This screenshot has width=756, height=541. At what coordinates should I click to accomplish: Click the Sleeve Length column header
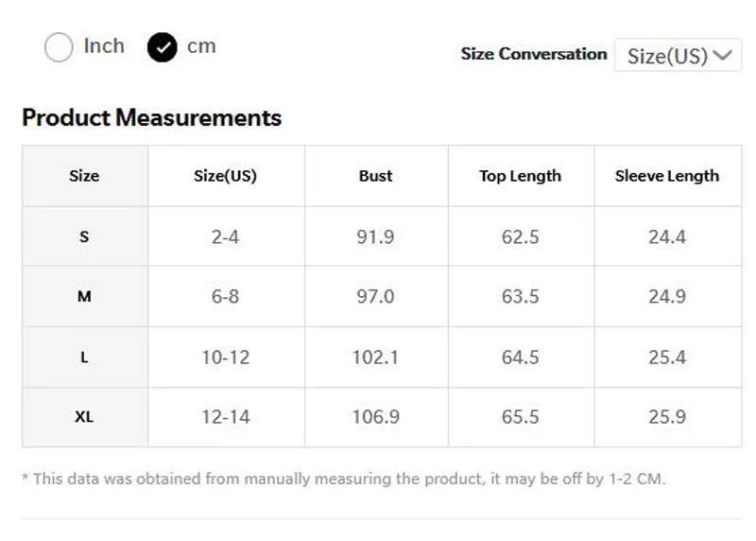(666, 176)
